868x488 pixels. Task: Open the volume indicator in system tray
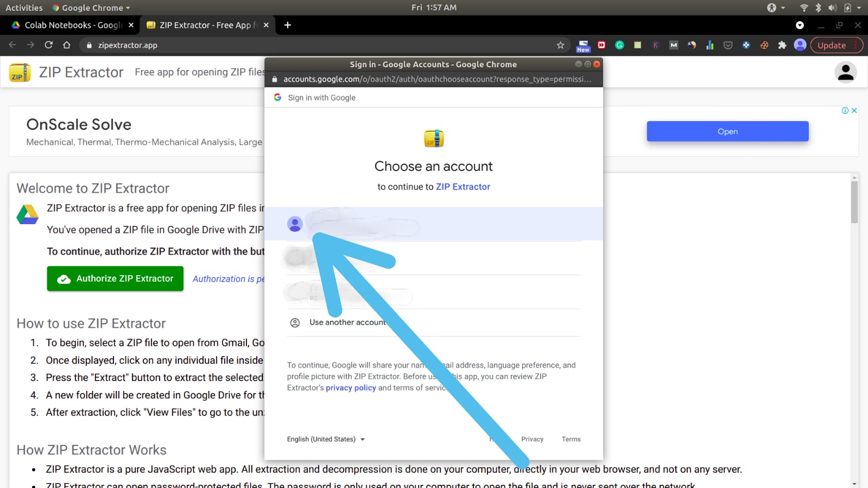pyautogui.click(x=832, y=8)
